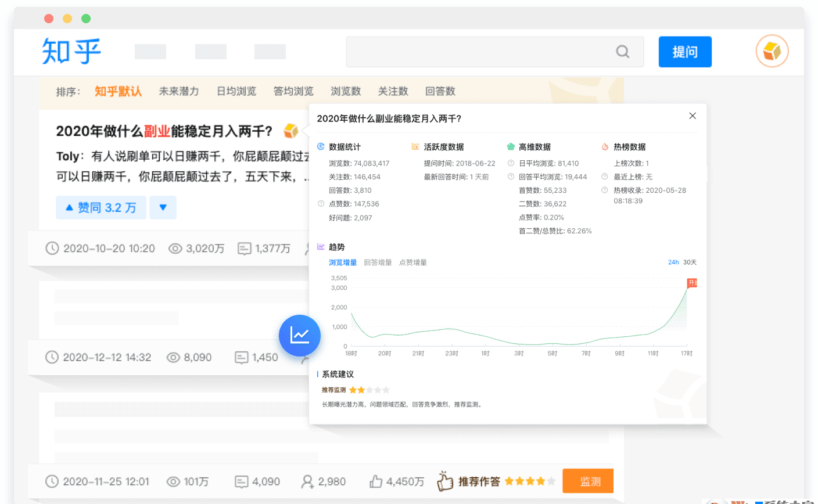Click the comment icon beside 1,450
818x504 pixels.
click(x=242, y=357)
